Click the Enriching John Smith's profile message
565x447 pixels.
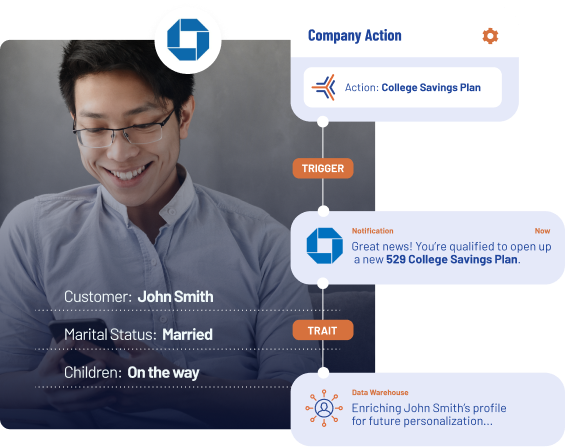tap(429, 415)
